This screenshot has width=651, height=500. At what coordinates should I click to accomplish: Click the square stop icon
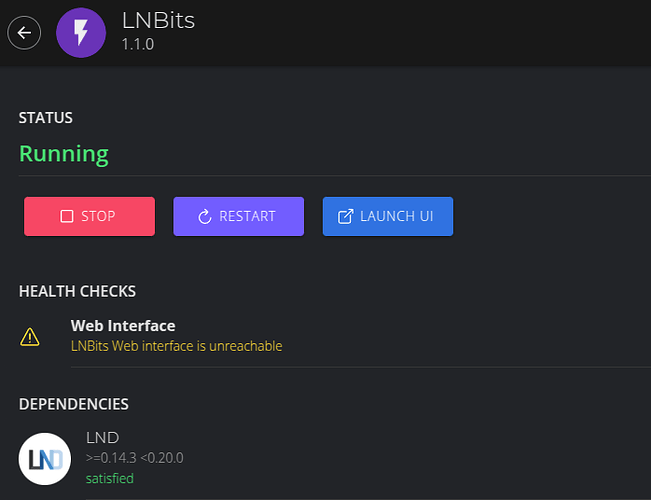click(67, 216)
